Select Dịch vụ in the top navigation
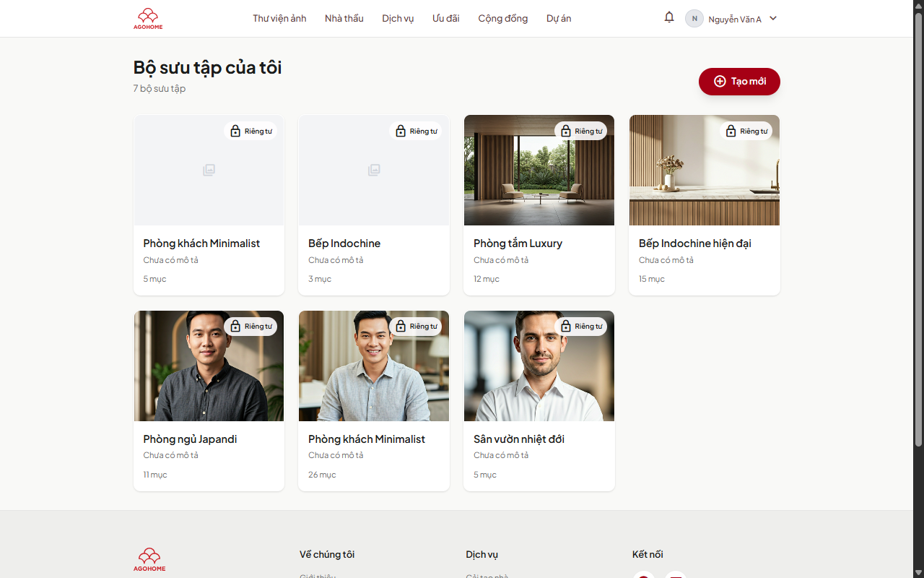The image size is (924, 578). tap(398, 19)
